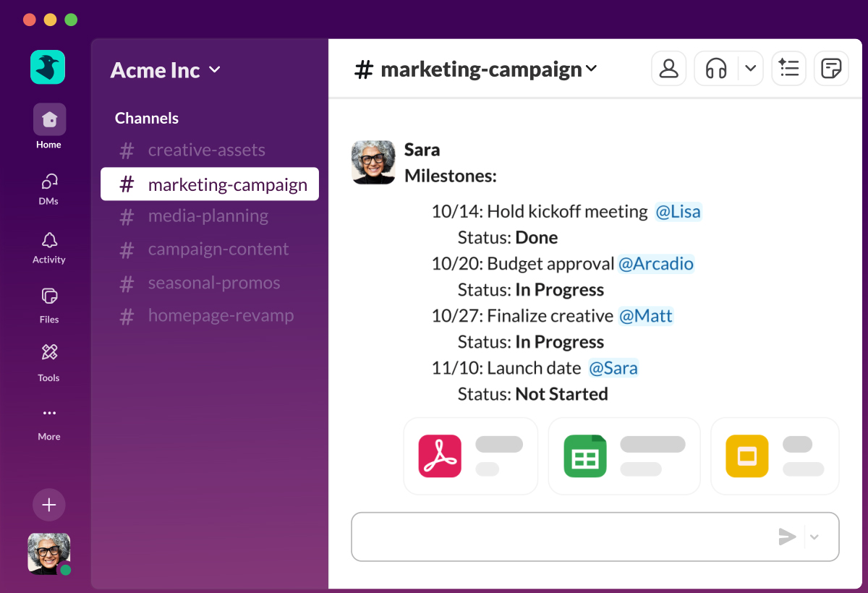The height and width of the screenshot is (593, 868).
Task: Click the members icon in channel header
Action: pos(668,69)
